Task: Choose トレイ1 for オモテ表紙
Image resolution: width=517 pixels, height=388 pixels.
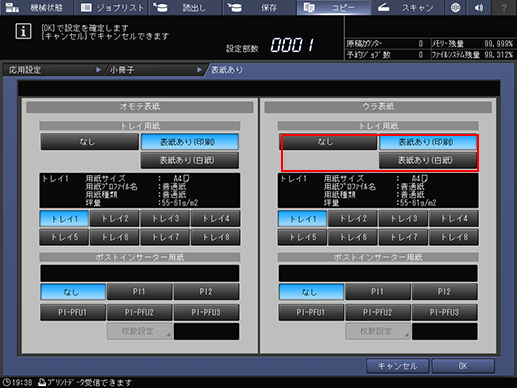Action: 64,219
